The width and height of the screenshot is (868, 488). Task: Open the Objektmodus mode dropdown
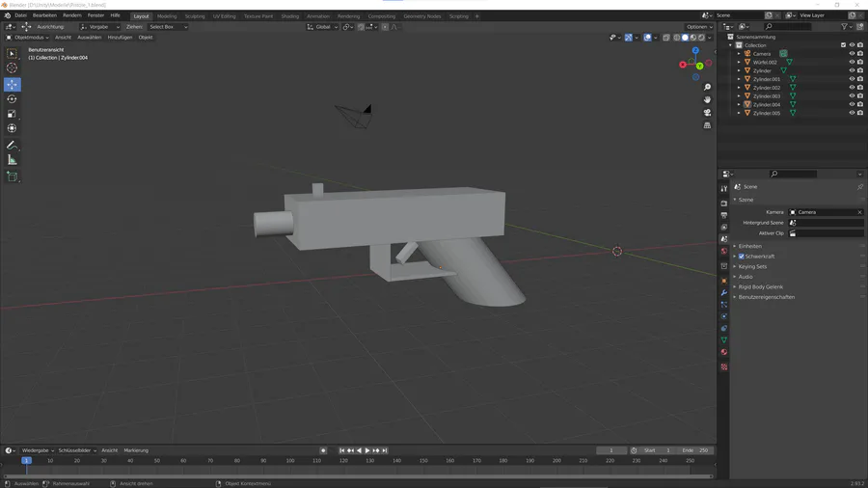pyautogui.click(x=27, y=38)
